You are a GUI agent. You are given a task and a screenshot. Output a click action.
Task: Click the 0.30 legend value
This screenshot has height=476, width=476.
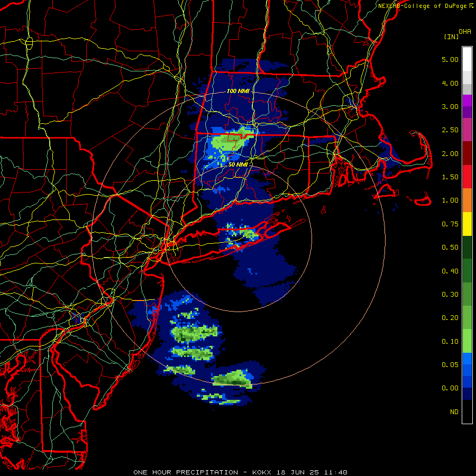coord(450,295)
